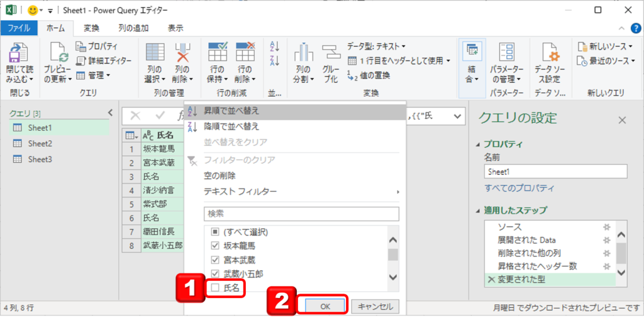Check the 氏名 checkbox in the filter list
The width and height of the screenshot is (644, 330).
pos(215,288)
